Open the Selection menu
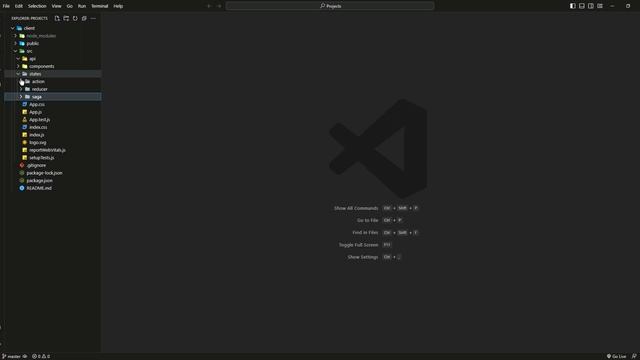This screenshot has height=360, width=640. pos(37,6)
